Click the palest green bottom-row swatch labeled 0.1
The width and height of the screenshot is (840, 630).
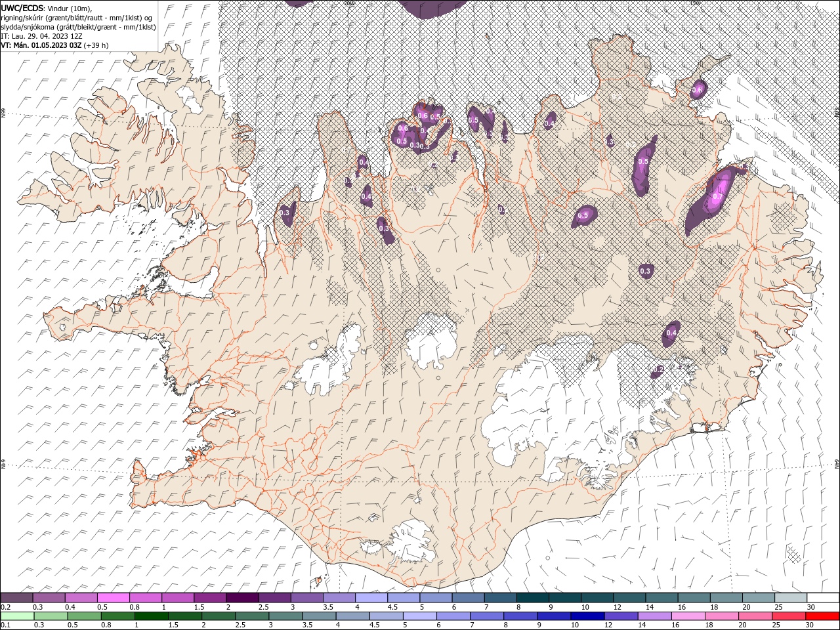(18, 616)
